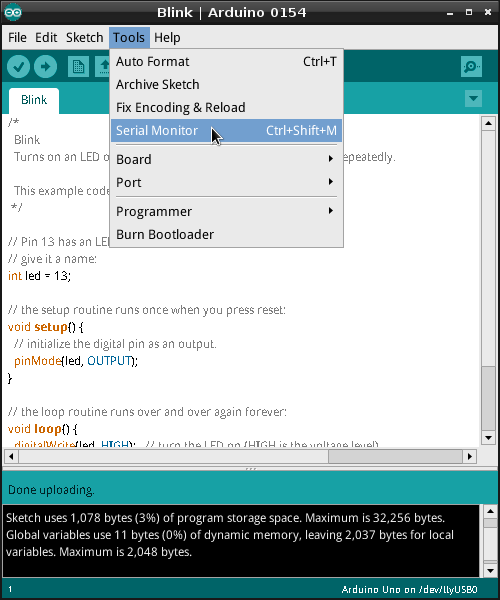Click the New sketch toolbar icon
This screenshot has height=600, width=500.
pos(78,67)
